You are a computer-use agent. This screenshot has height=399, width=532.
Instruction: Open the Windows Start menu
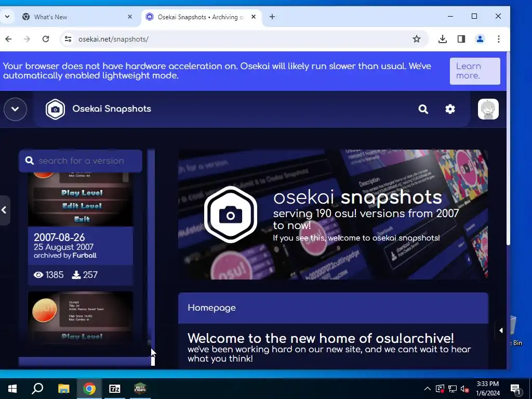click(12, 389)
